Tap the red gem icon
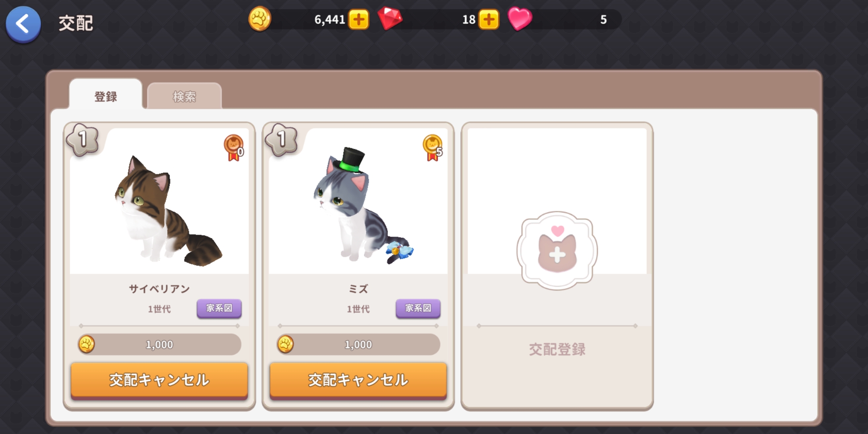Screen dimensions: 868x434 390,19
